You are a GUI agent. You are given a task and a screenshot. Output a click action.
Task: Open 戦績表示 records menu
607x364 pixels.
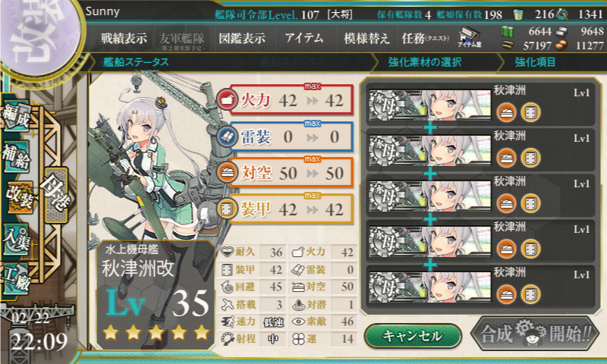pyautogui.click(x=124, y=39)
